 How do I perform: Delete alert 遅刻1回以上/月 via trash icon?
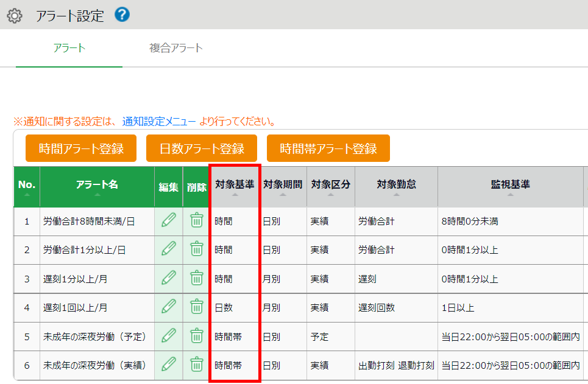pos(196,307)
